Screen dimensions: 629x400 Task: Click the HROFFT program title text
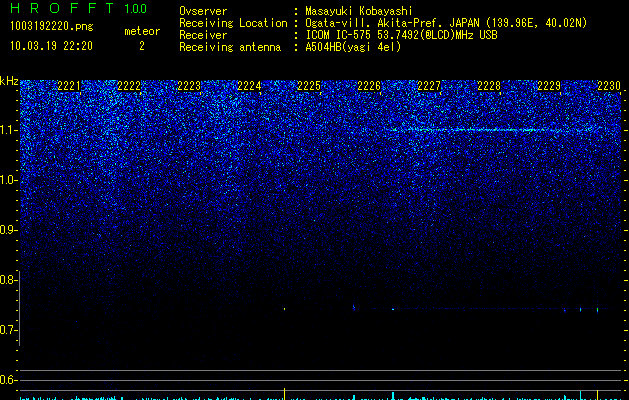62,8
